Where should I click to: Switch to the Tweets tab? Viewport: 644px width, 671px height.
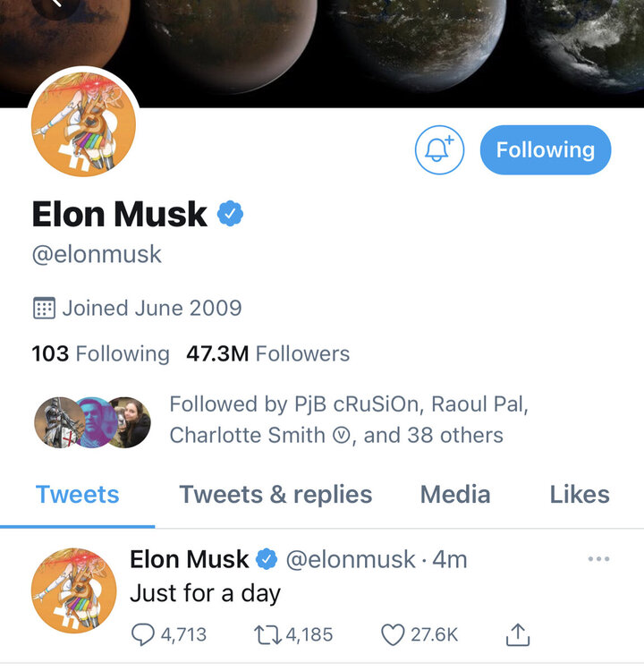[x=77, y=495]
